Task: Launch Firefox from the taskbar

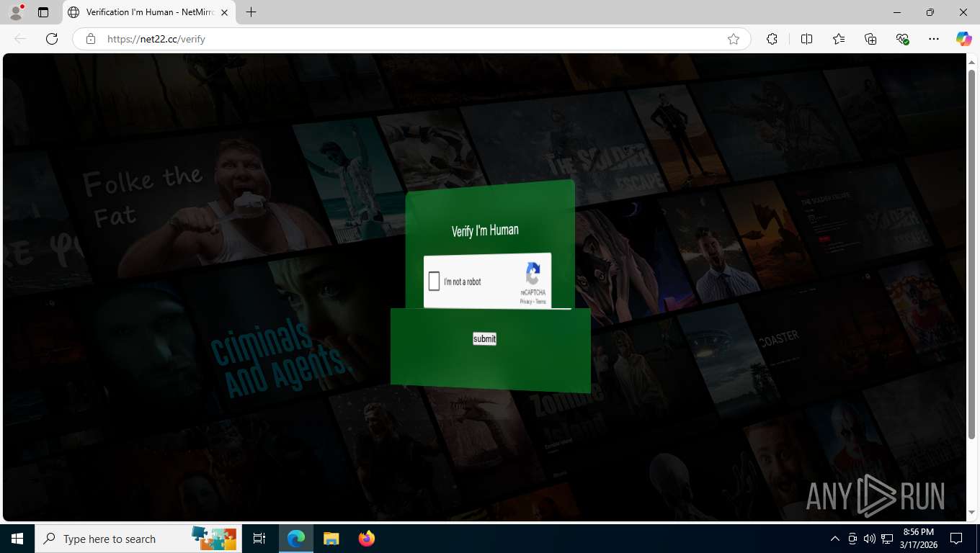Action: click(x=367, y=539)
